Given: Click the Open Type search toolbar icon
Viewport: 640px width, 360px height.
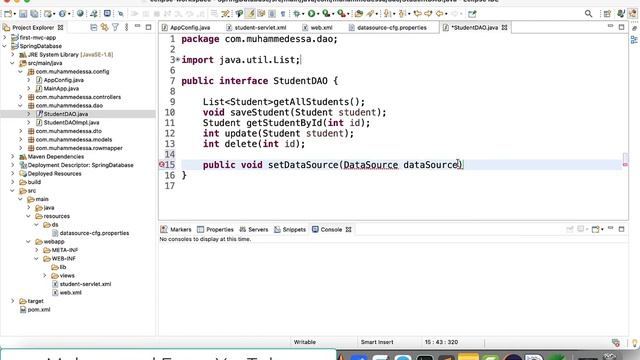Looking at the screenshot, I should pyautogui.click(x=359, y=14).
